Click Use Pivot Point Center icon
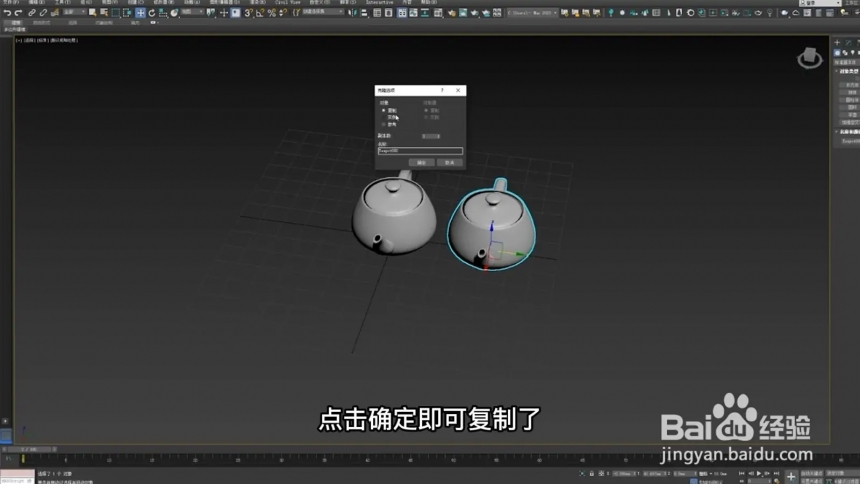The height and width of the screenshot is (484, 860). tap(211, 13)
